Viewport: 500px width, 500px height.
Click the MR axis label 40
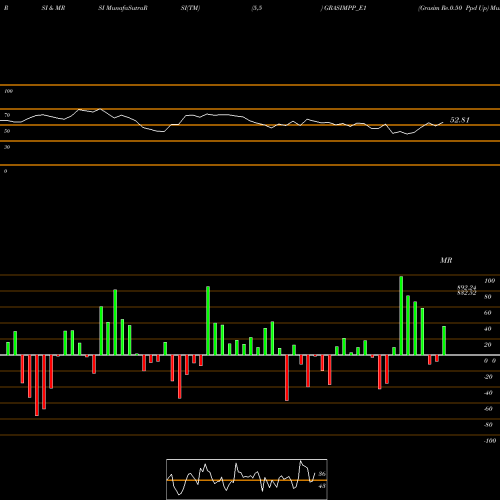tap(487, 329)
